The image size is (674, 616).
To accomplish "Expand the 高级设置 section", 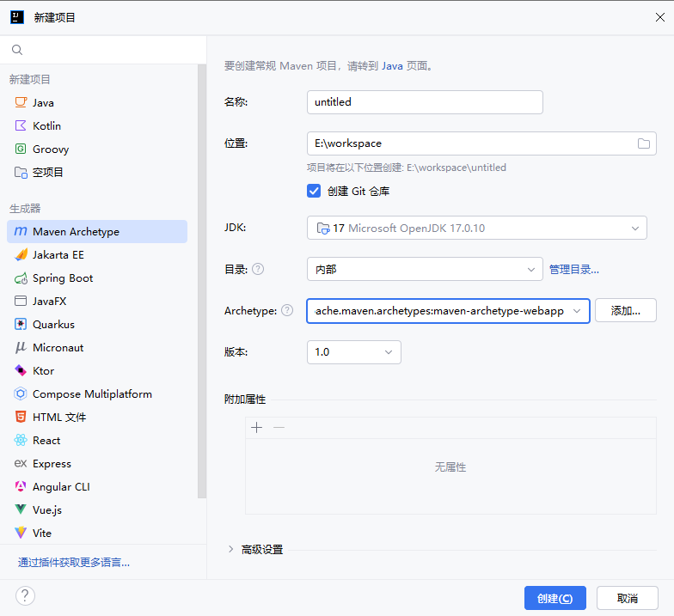I will click(230, 549).
